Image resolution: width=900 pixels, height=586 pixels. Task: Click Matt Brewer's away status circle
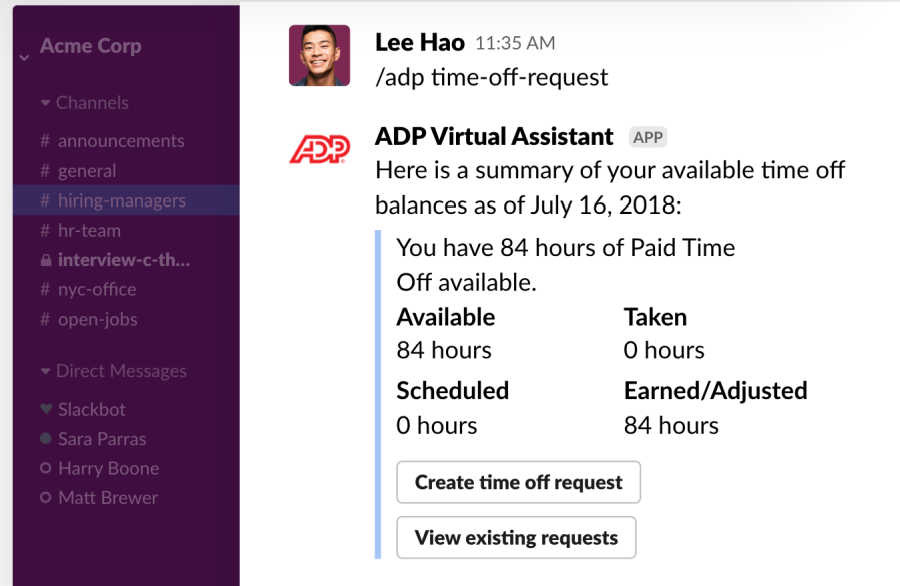[x=46, y=497]
